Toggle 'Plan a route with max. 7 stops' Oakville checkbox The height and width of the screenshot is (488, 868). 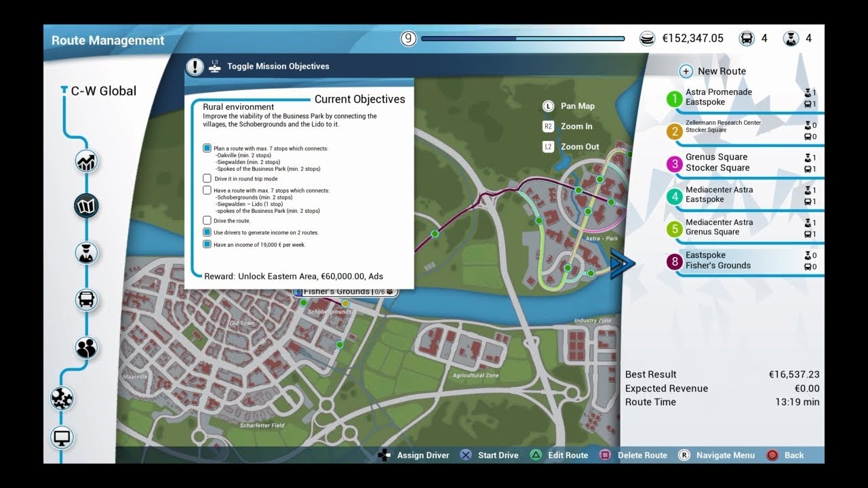pyautogui.click(x=208, y=148)
